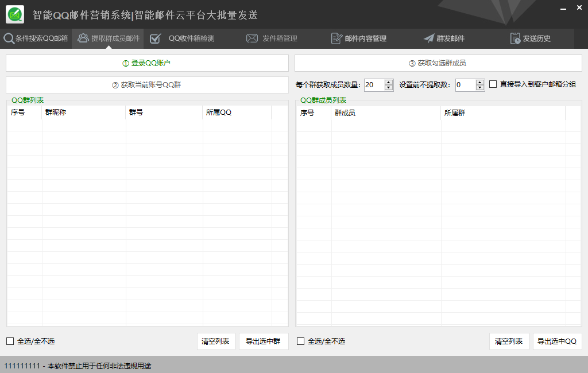The width and height of the screenshot is (588, 373).
Task: Click the QQ群列表 序号 column header
Action: pos(24,112)
